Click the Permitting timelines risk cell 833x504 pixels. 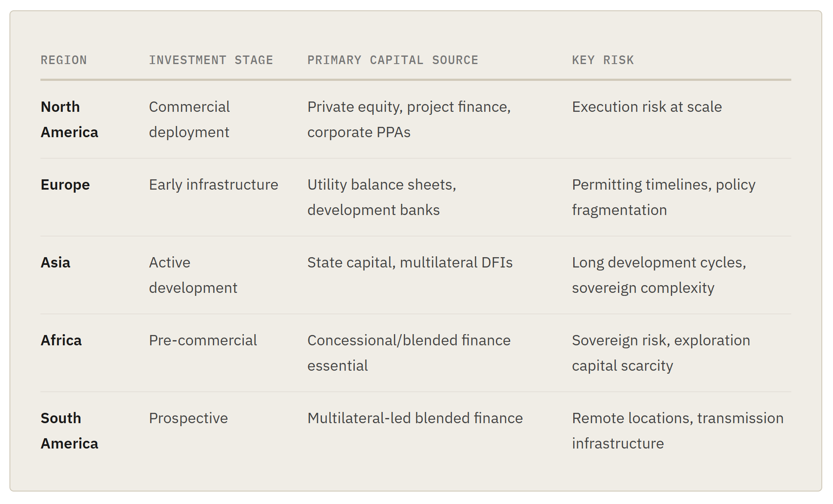tap(663, 197)
